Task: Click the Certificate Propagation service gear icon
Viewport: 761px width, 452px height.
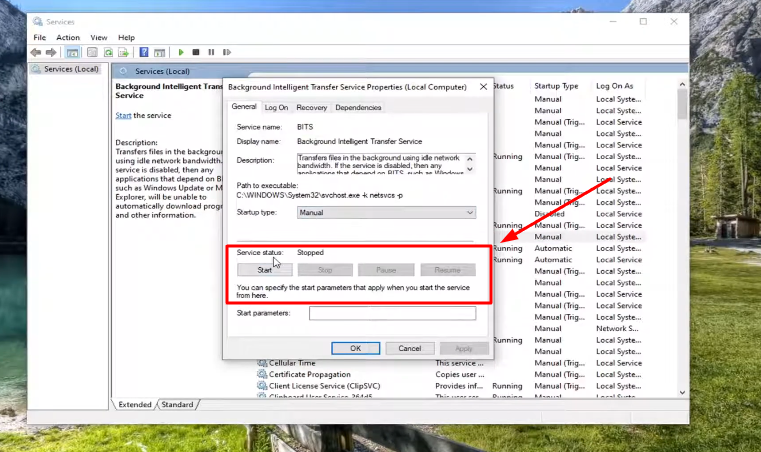Action: tap(262, 374)
